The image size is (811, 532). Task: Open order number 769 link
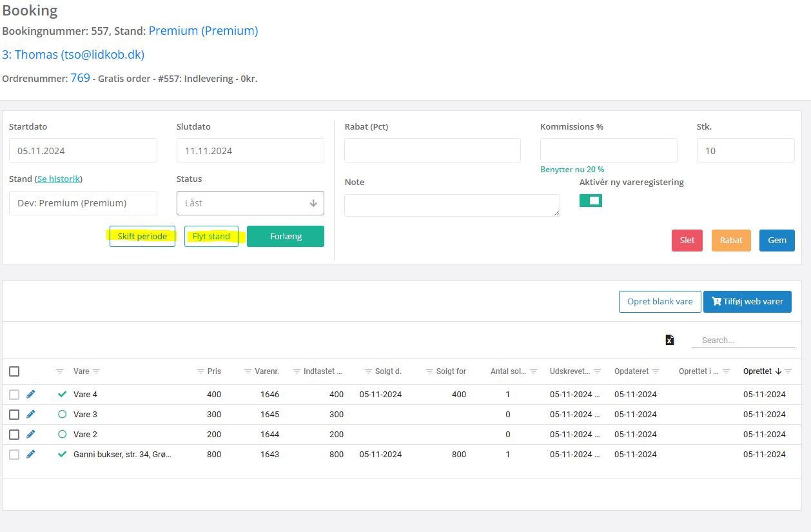click(x=80, y=78)
